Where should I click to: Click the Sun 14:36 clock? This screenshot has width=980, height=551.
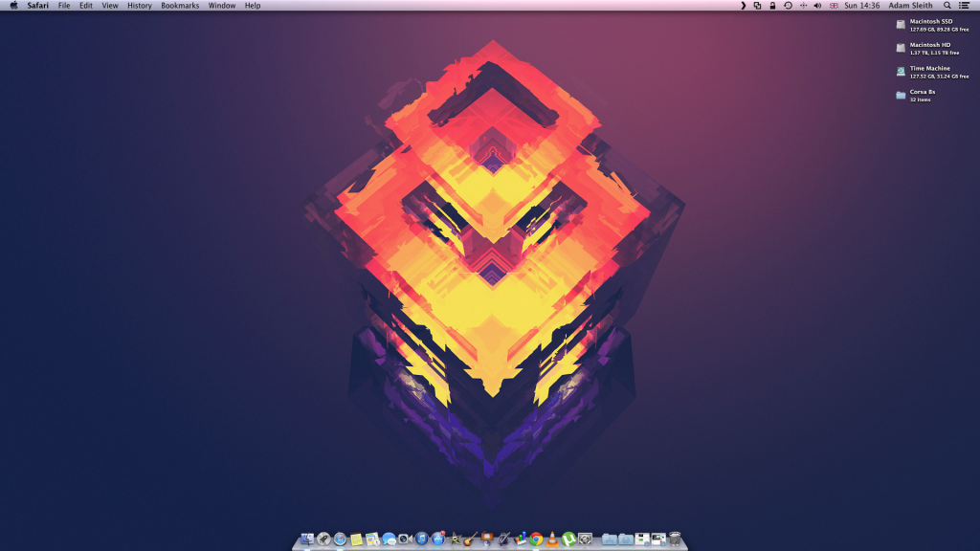862,6
